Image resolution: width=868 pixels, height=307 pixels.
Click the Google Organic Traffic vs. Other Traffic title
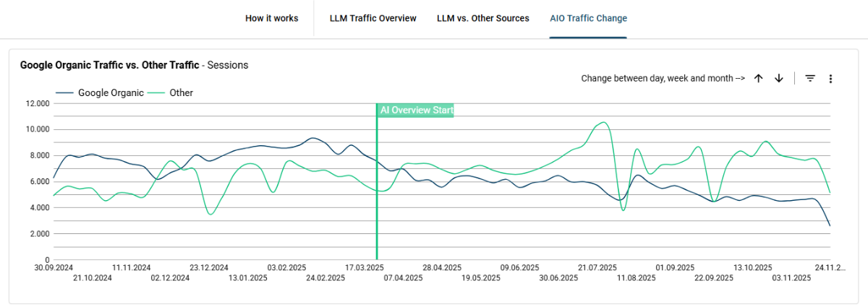(109, 65)
